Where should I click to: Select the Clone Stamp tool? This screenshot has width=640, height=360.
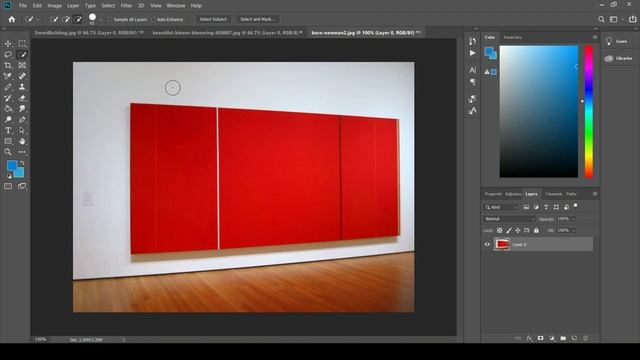22,87
